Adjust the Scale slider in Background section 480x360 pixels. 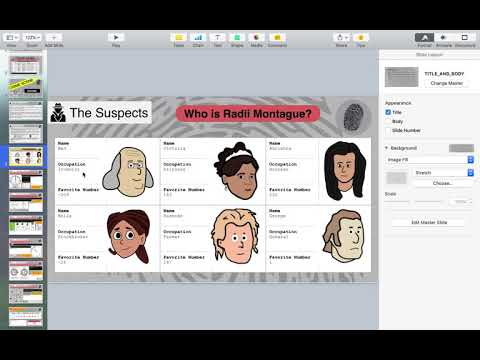point(413,202)
